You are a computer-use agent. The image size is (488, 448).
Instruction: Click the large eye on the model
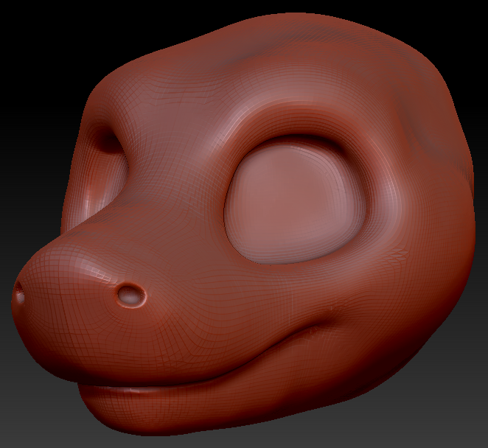click(x=294, y=204)
